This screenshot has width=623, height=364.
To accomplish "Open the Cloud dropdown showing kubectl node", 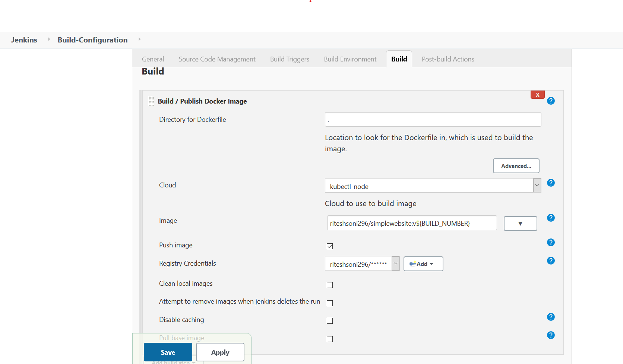I will (x=433, y=186).
